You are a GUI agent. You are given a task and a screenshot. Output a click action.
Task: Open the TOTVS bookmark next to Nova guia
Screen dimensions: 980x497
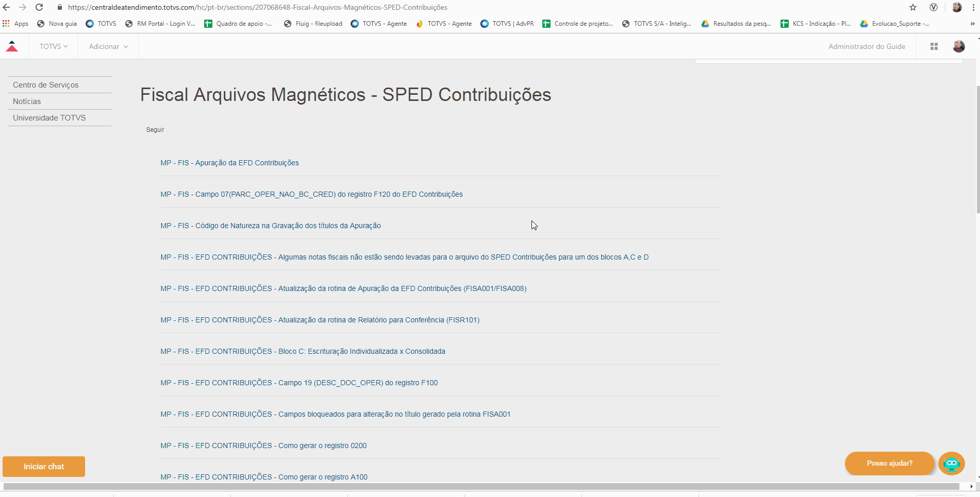pyautogui.click(x=102, y=24)
